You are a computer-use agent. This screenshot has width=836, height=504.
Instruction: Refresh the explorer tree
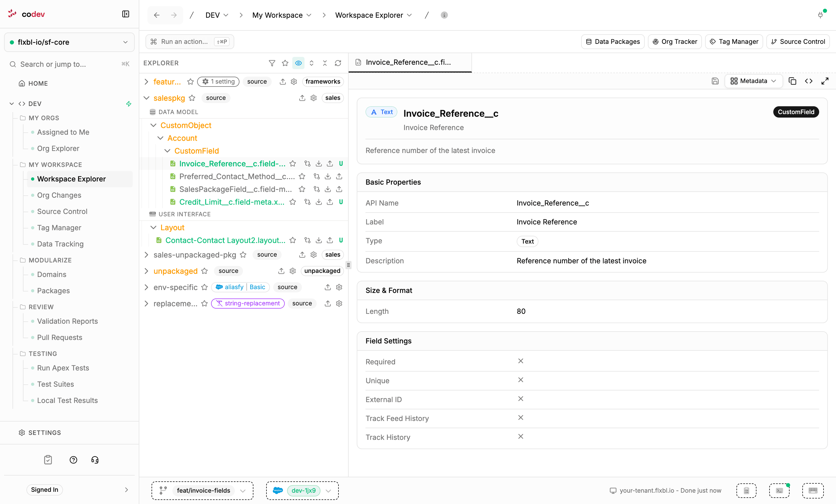click(338, 63)
